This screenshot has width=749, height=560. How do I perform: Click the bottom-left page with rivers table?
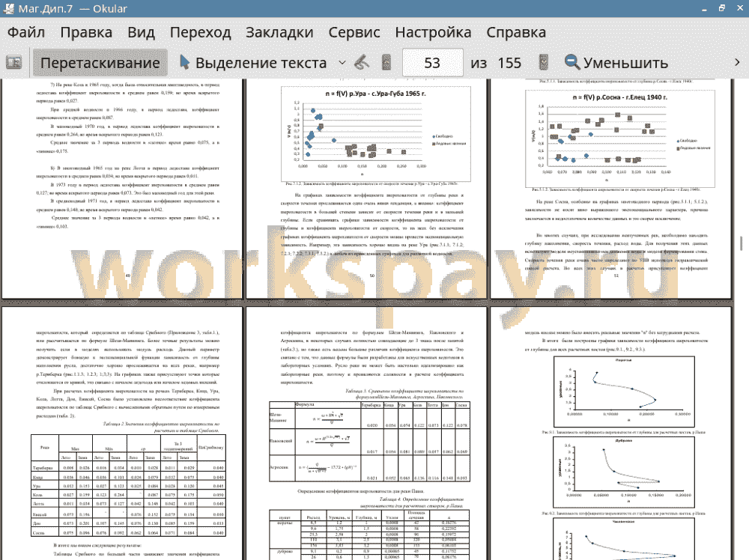[x=122, y=433]
